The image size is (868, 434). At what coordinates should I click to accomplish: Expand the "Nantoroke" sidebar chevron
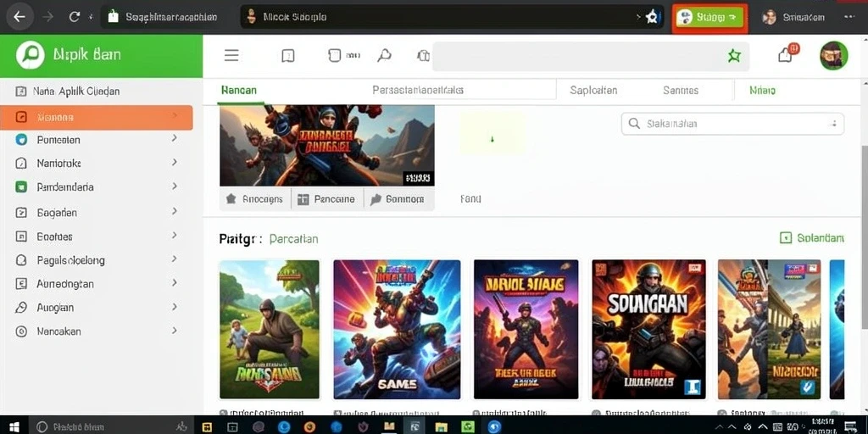point(175,162)
